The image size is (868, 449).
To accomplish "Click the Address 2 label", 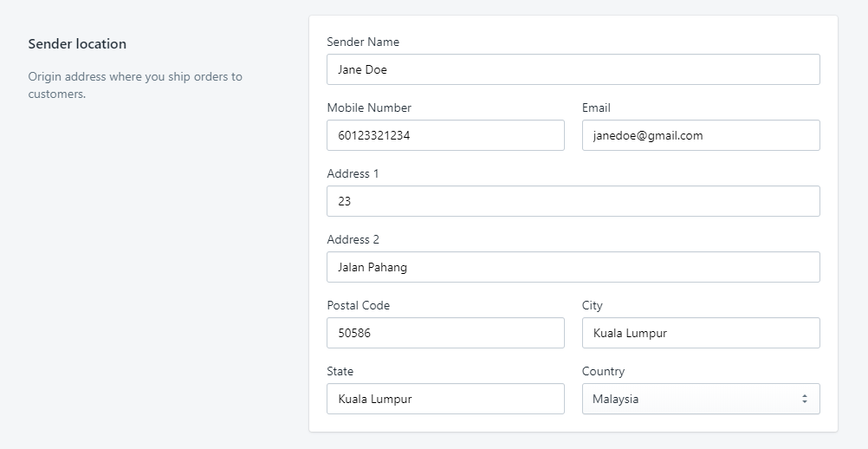I will (x=353, y=240).
